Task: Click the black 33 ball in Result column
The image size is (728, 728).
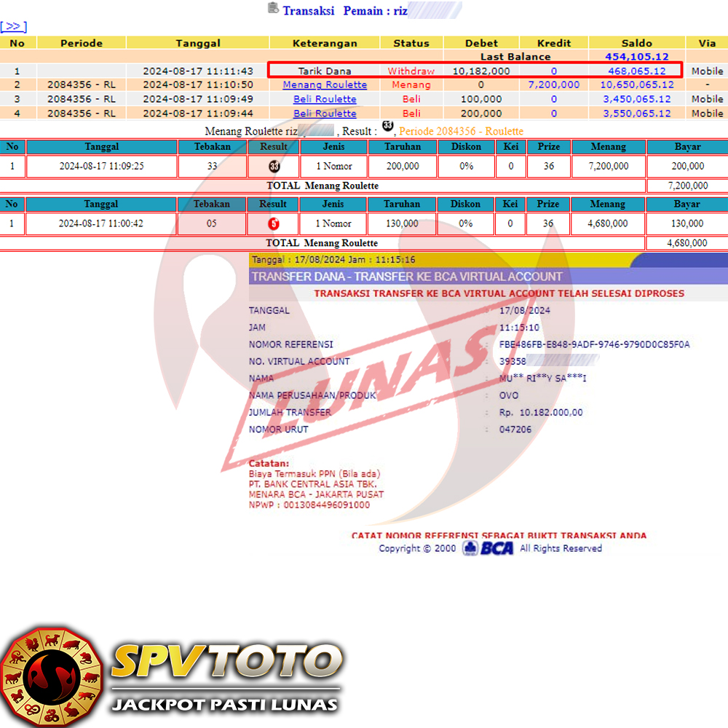Action: (273, 166)
